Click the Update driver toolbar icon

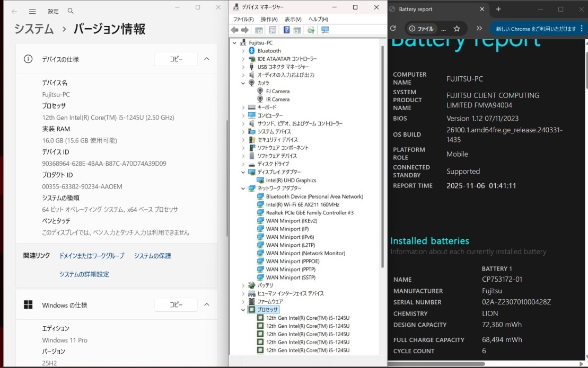click(x=311, y=30)
